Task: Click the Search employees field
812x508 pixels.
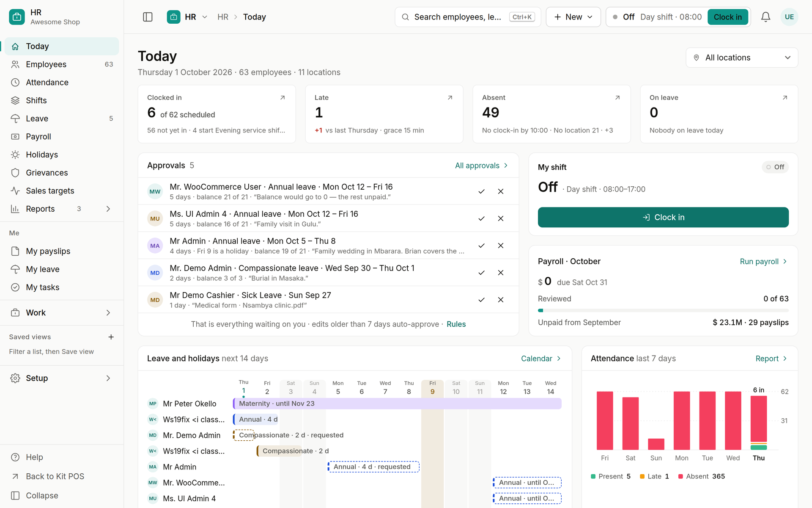Action: click(x=468, y=17)
